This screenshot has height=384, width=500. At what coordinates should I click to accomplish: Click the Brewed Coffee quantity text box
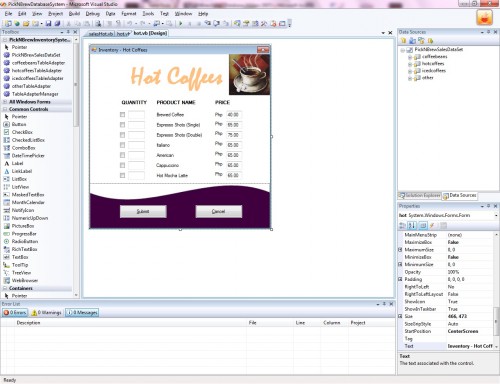pos(136,115)
